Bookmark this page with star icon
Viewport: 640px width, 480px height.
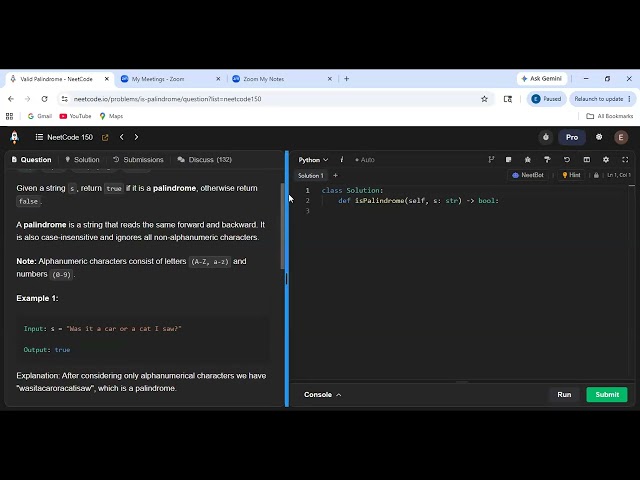pyautogui.click(x=484, y=99)
